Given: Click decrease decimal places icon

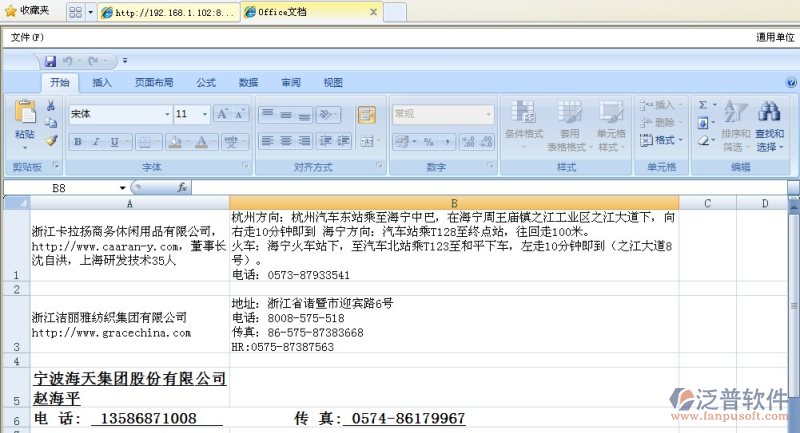Looking at the screenshot, I should [x=486, y=142].
